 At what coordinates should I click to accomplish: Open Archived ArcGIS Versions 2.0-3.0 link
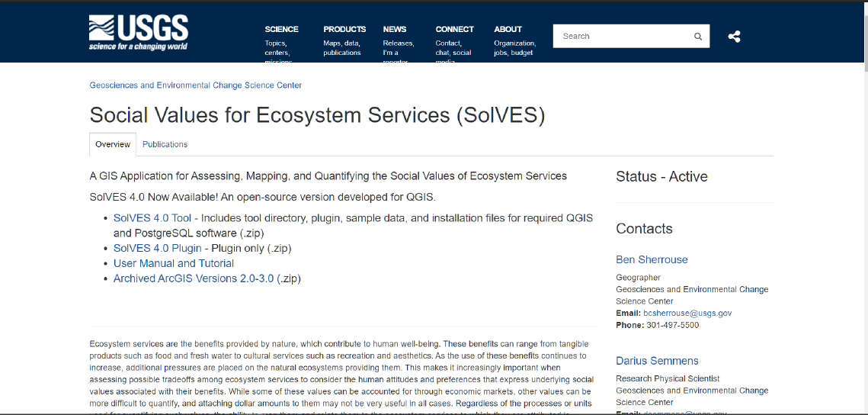click(193, 278)
